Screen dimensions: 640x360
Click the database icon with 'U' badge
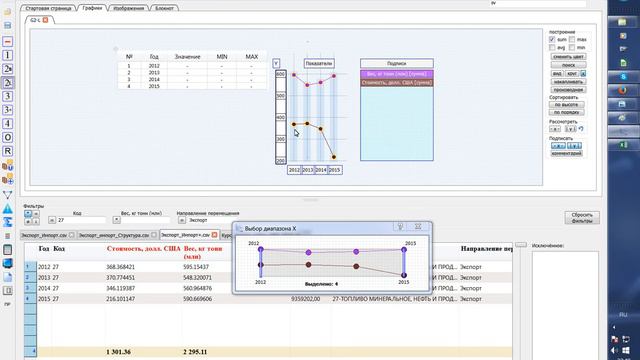pyautogui.click(x=7, y=165)
